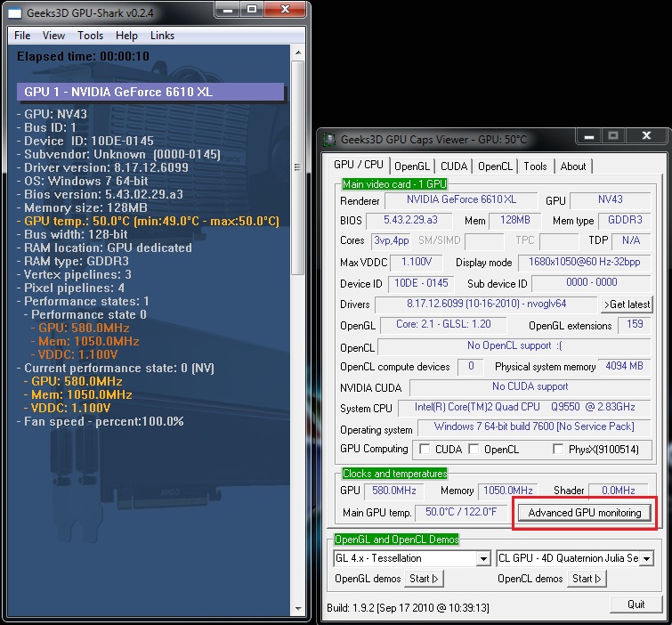Viewport: 672px width, 625px height.
Task: Click the Renderer field NVIDIA GeForce 6610 XL
Action: coord(461,199)
